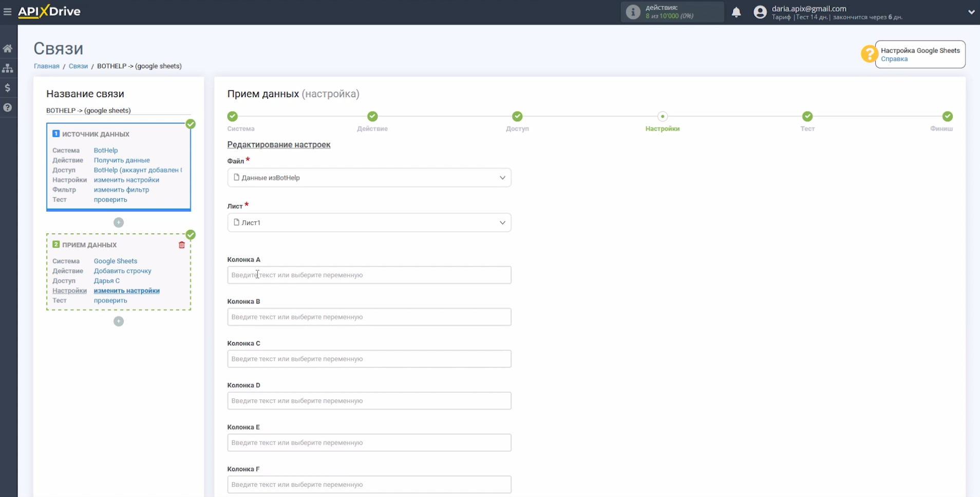
Task: Delete the ПРИЕМ ДАННЫХ block with trash icon
Action: (182, 245)
